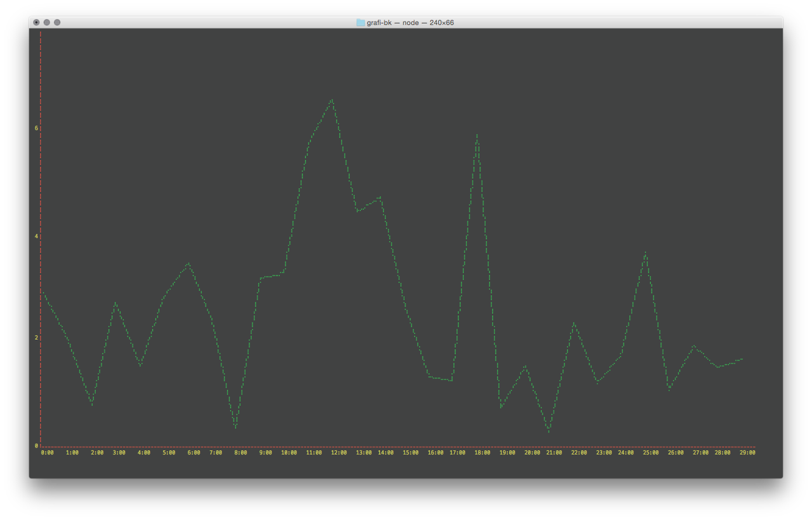
Task: Select the 0:00 x-axis label
Action: tap(48, 453)
